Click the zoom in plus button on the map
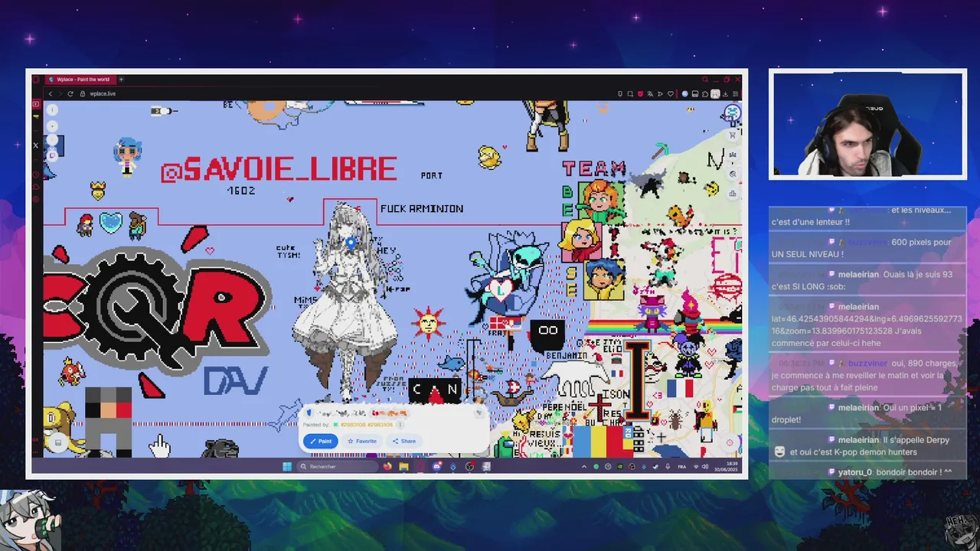Screen dimensions: 980x551 click(x=53, y=126)
